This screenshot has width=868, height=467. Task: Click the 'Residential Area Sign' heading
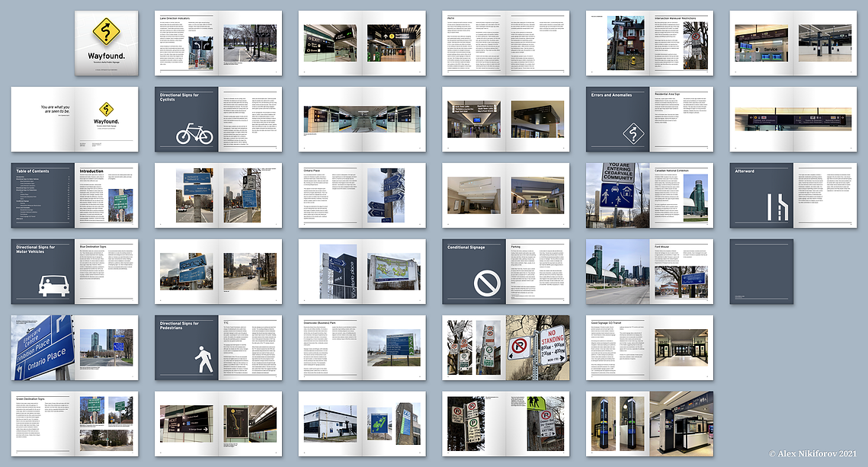click(667, 94)
